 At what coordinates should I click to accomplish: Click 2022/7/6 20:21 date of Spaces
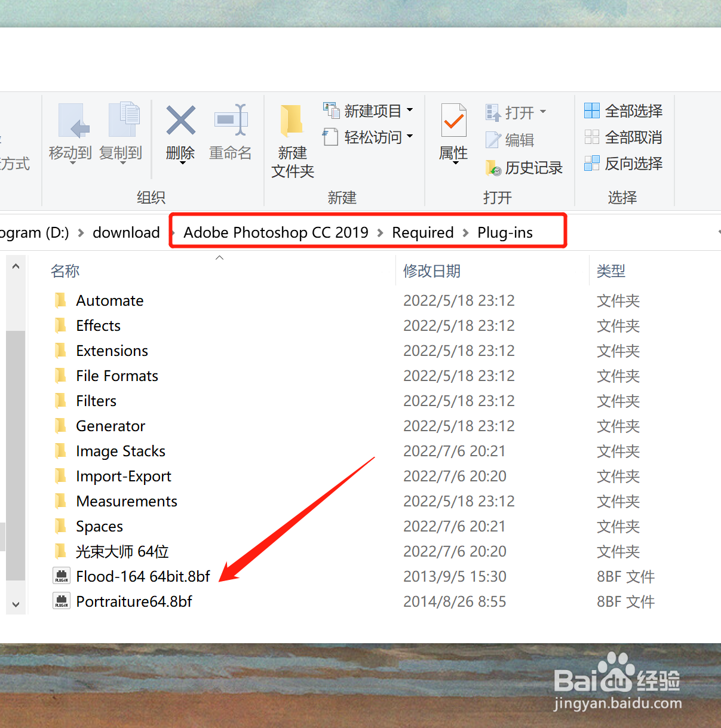[455, 526]
